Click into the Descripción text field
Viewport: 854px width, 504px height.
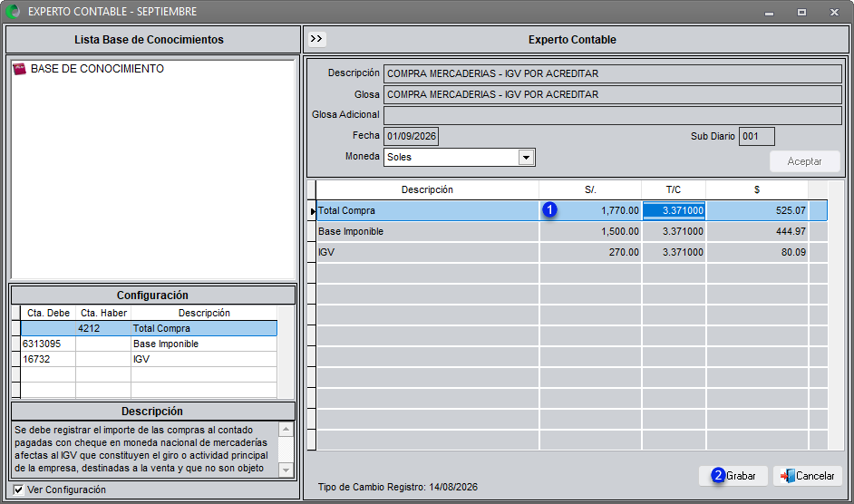(x=613, y=73)
